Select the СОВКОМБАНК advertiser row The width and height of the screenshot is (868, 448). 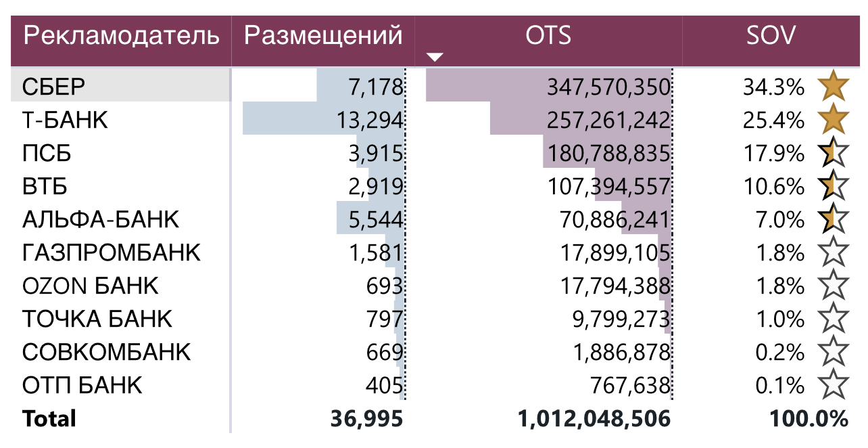(107, 352)
